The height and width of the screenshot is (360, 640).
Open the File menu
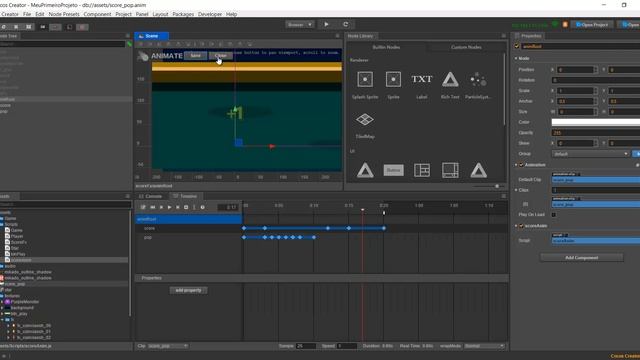[27, 14]
